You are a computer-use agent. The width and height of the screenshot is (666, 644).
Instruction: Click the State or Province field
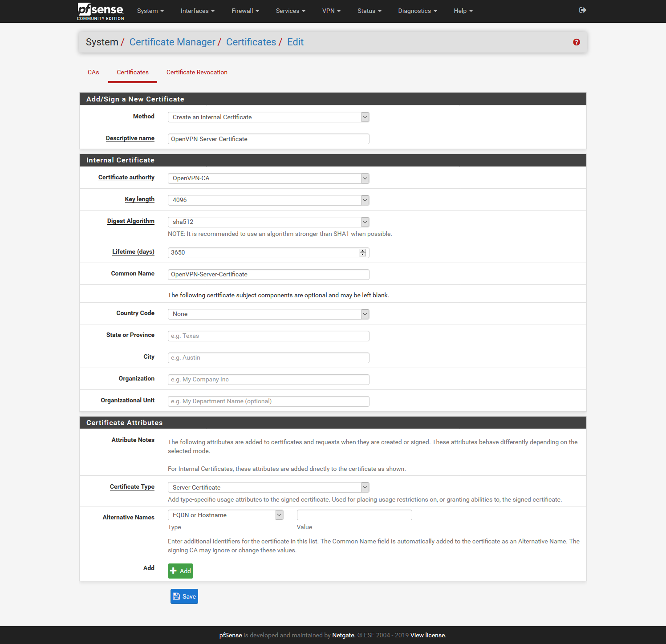[x=268, y=336]
